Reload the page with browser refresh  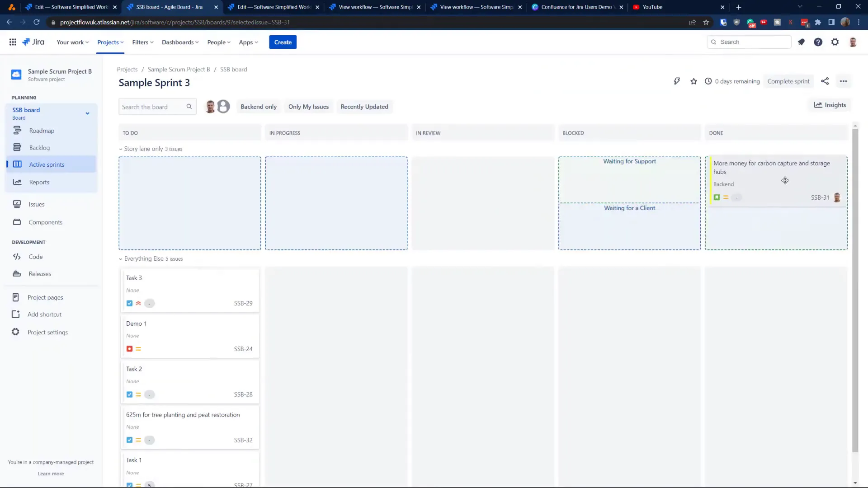pos(37,22)
